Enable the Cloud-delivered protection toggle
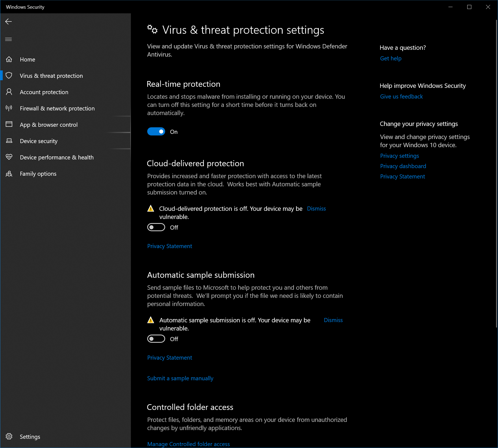498x448 pixels. pos(156,227)
